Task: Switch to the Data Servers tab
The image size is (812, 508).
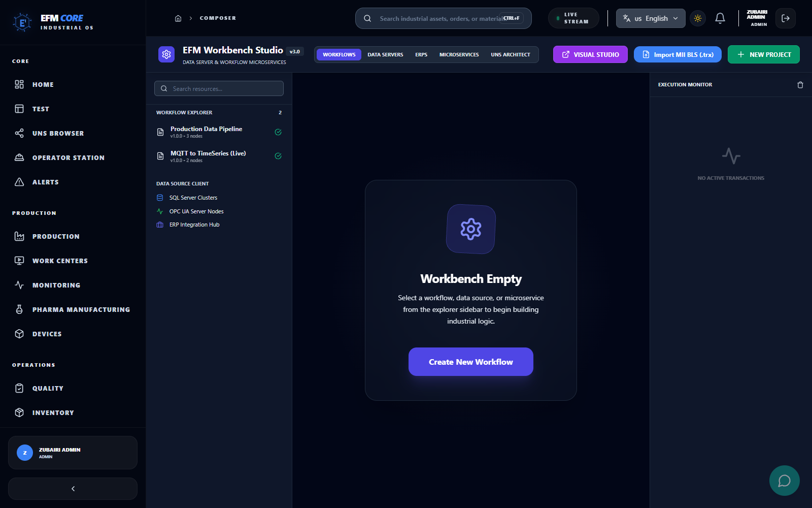Action: 385,54
